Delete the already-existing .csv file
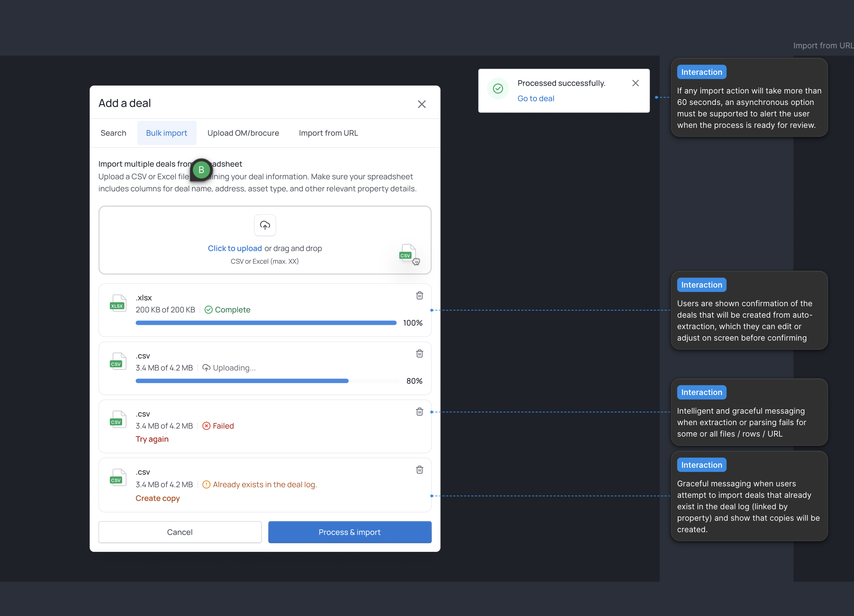854x616 pixels. pyautogui.click(x=419, y=470)
